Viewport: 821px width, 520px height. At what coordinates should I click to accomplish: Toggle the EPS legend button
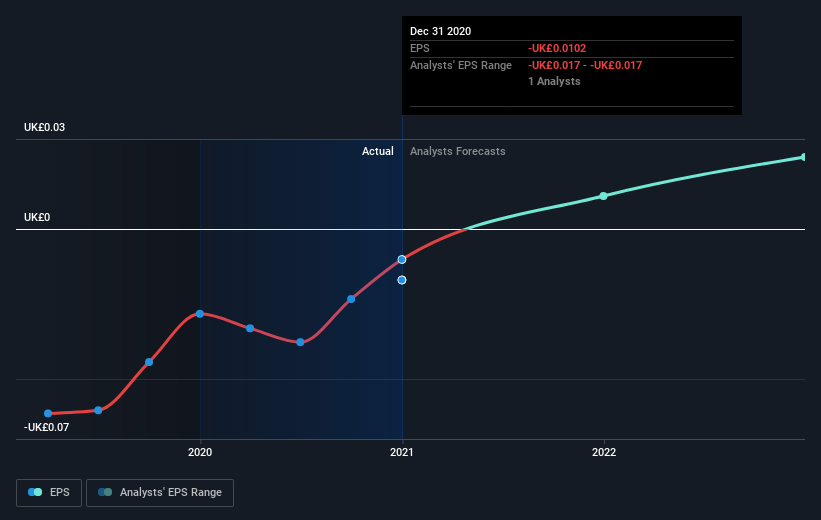click(x=49, y=492)
